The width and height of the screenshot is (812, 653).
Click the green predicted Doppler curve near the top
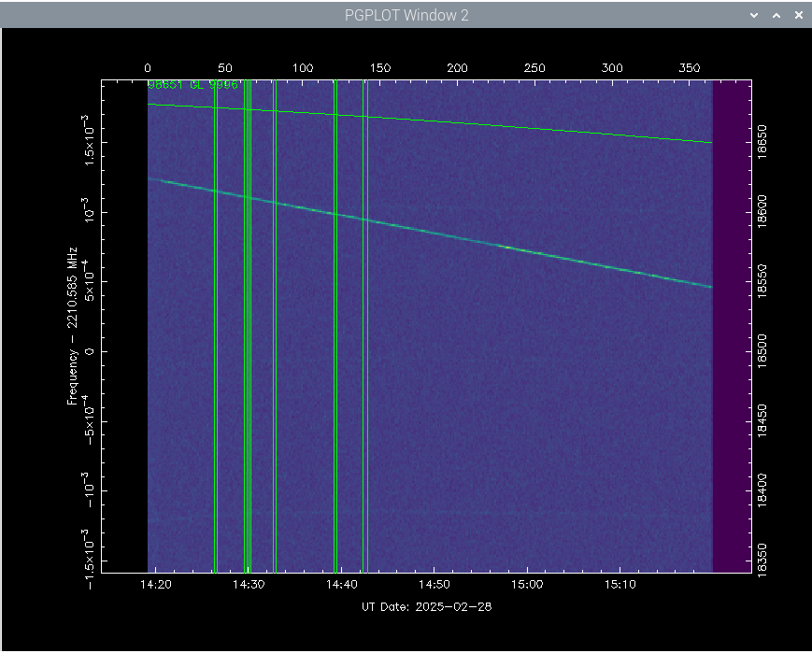tap(430, 122)
